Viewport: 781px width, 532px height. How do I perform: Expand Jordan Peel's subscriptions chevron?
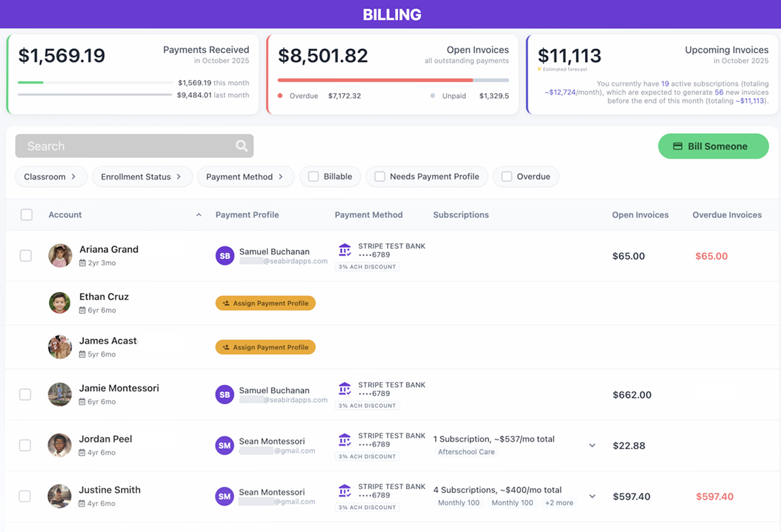point(592,446)
